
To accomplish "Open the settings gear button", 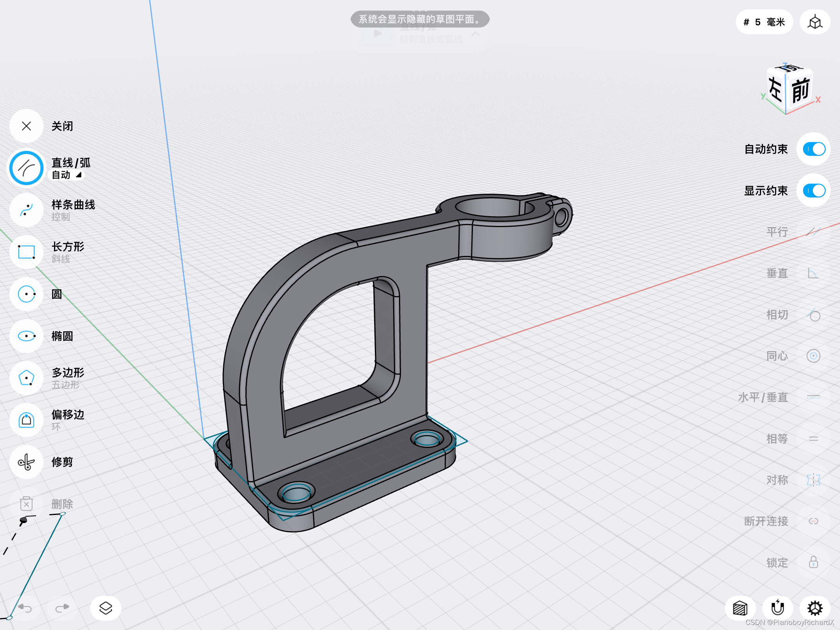I will pos(815,608).
